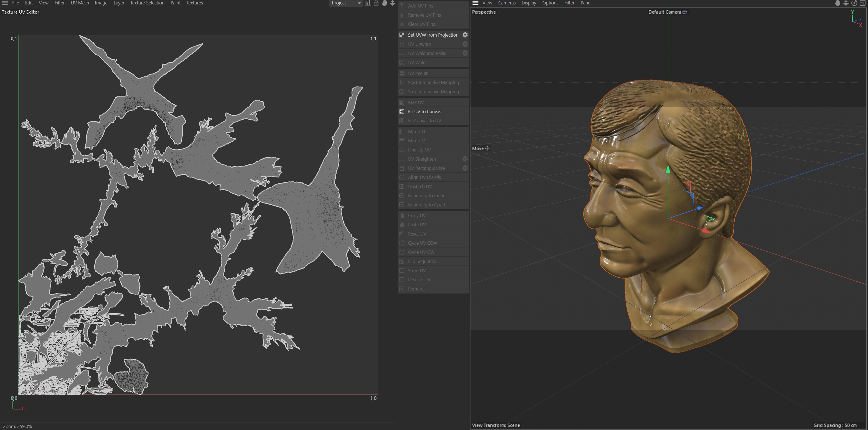Click the histogram icon beside Project dropdown

(x=368, y=3)
